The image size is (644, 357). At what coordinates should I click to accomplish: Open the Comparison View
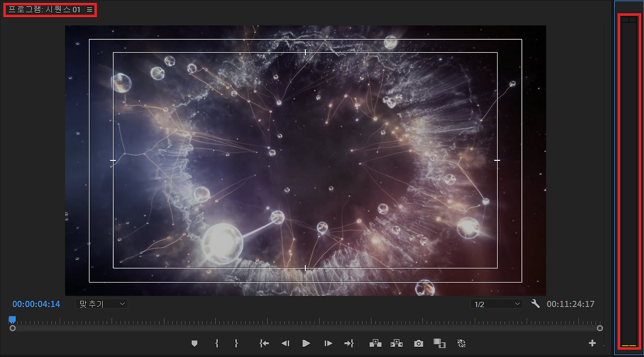[440, 343]
